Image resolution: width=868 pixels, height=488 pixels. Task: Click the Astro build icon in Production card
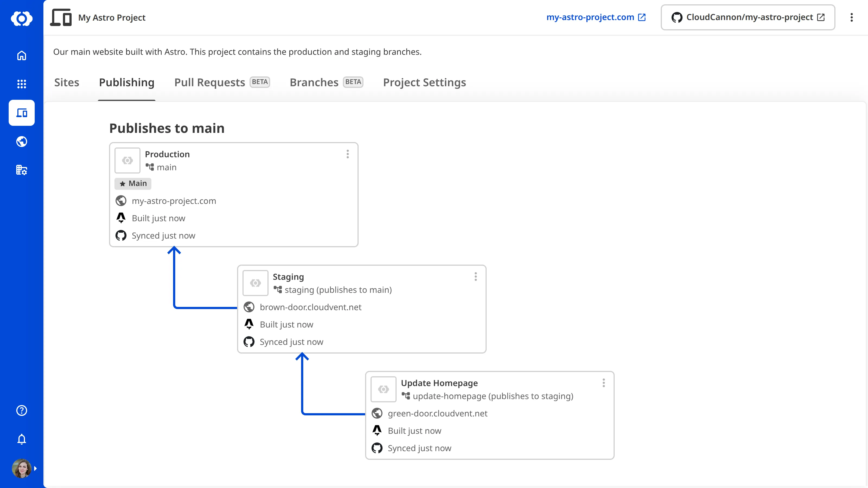121,218
